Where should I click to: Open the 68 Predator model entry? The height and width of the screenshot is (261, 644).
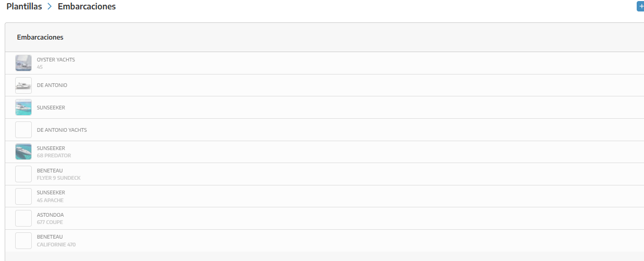324,152
